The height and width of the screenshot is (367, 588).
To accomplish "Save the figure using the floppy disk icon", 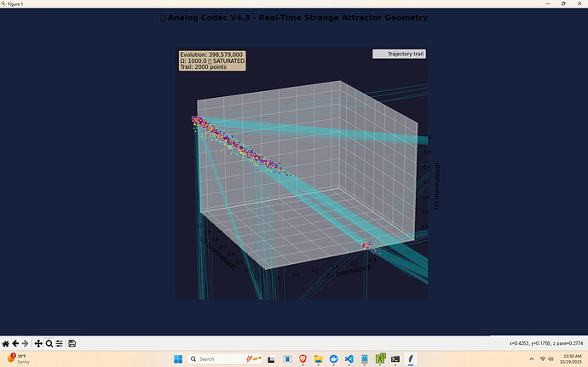I will coord(72,343).
